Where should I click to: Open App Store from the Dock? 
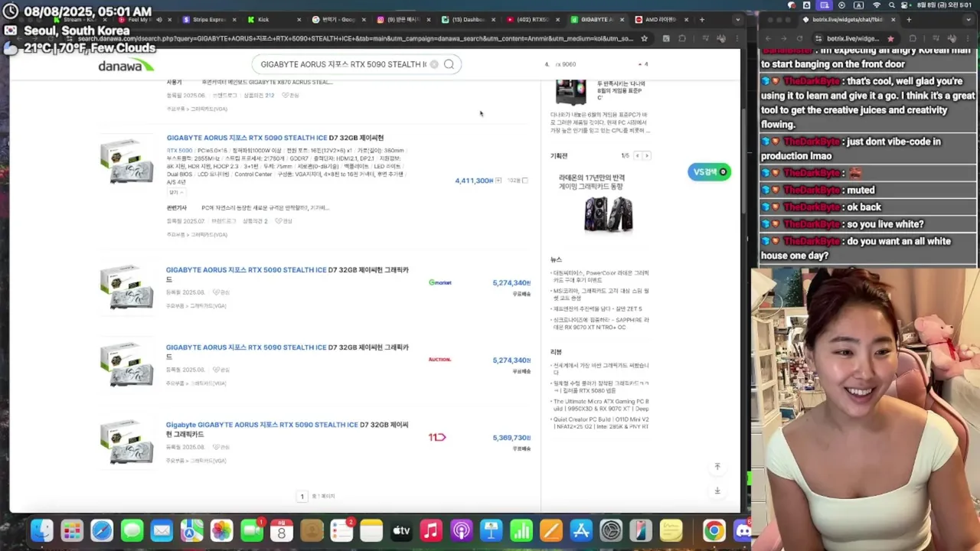click(x=580, y=530)
